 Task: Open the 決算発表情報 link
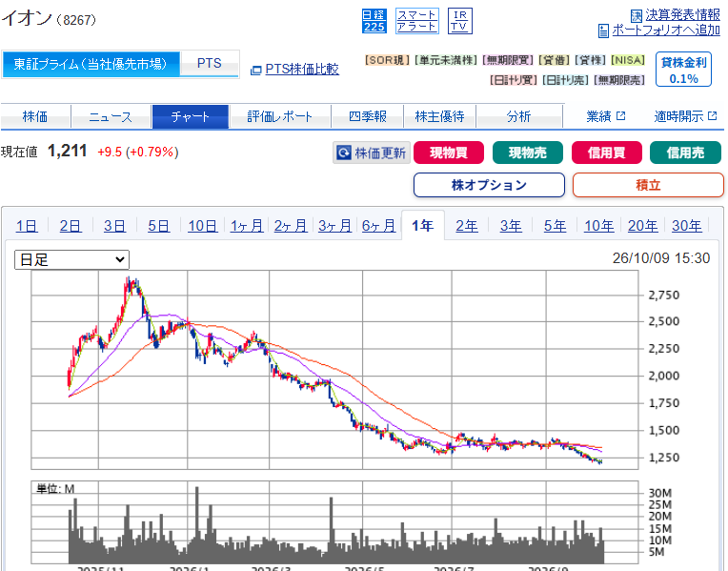tap(682, 15)
